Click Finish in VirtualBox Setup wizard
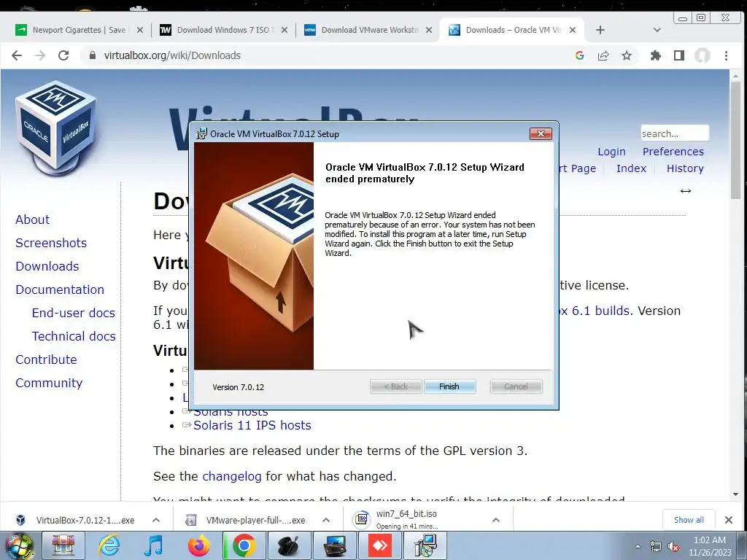 click(x=449, y=386)
